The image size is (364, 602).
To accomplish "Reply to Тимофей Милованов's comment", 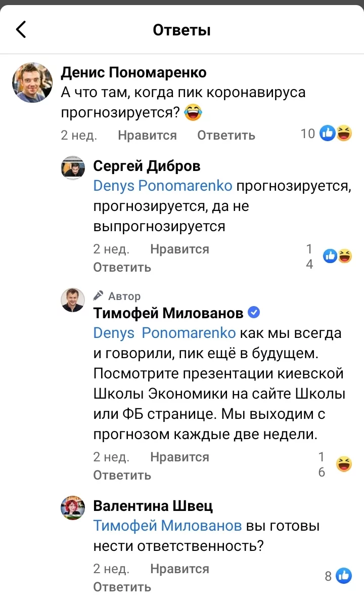I will point(122,476).
